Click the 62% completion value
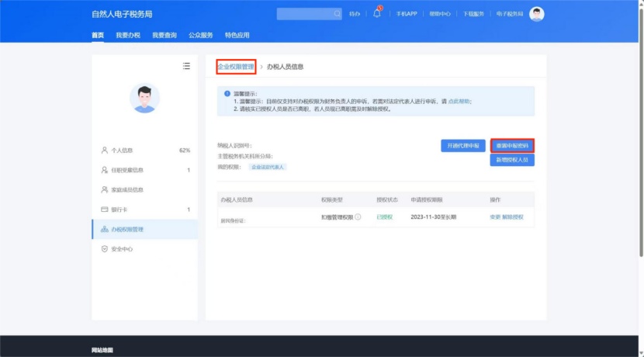 [x=185, y=151]
